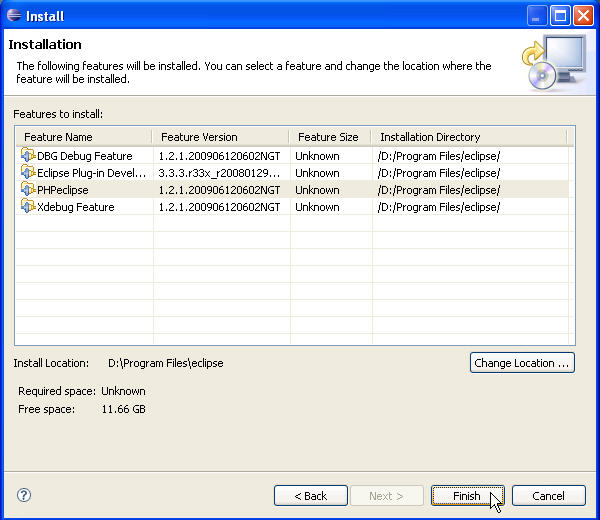Image resolution: width=600 pixels, height=520 pixels.
Task: Click the PHPeclipse feature icon
Action: click(28, 189)
